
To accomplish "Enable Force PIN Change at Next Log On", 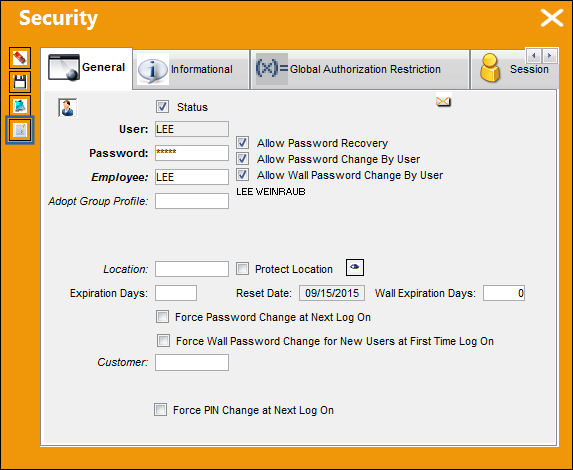I will (160, 410).
